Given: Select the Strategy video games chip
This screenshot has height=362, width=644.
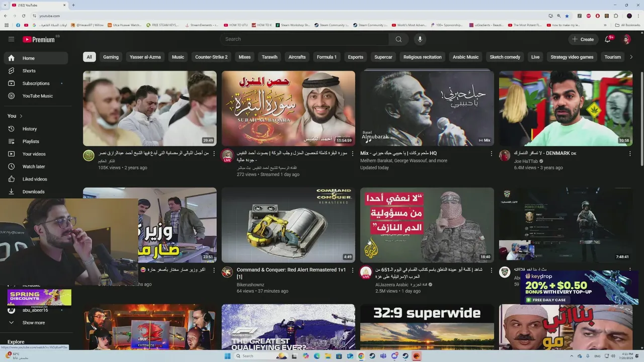Looking at the screenshot, I should [572, 57].
